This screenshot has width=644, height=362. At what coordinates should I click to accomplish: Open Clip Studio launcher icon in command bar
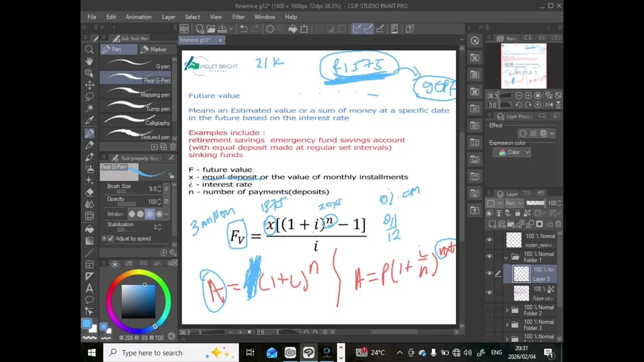184,29
